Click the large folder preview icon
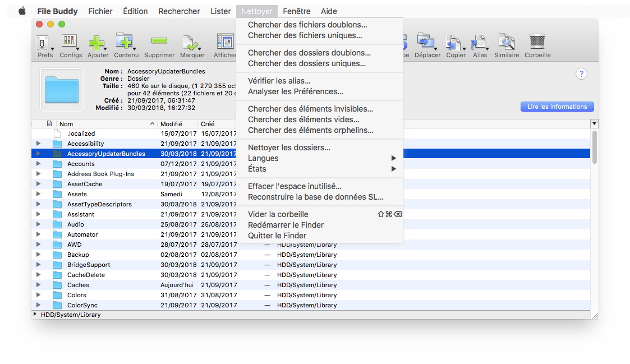The height and width of the screenshot is (364, 630). [x=62, y=90]
